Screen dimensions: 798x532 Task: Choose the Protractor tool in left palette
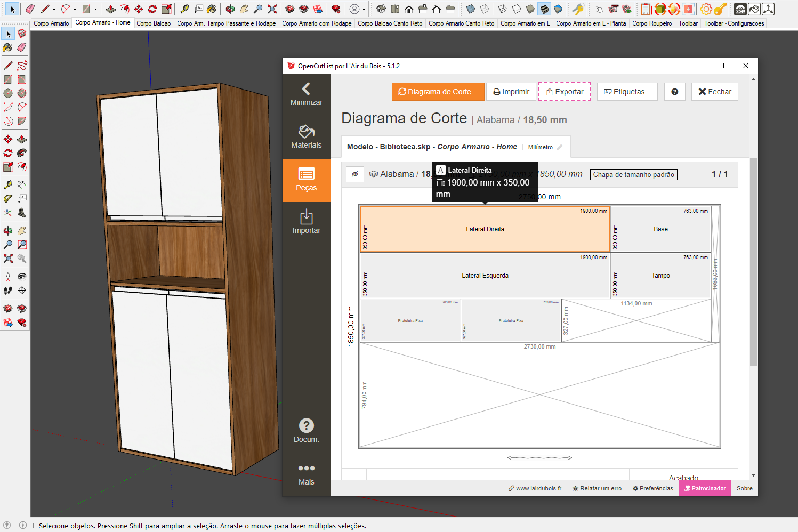(8, 198)
